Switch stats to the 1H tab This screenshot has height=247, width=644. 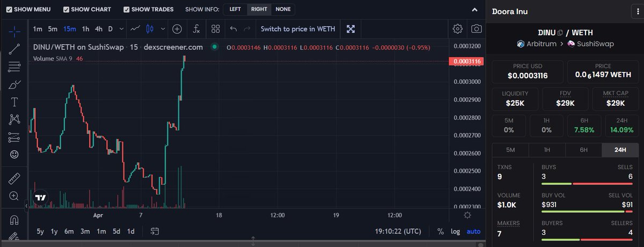pos(547,150)
